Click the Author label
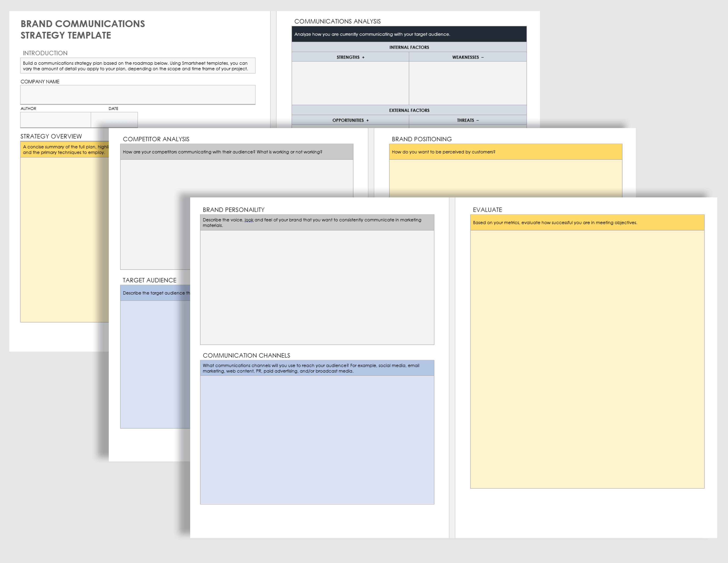The image size is (728, 563). 28,108
